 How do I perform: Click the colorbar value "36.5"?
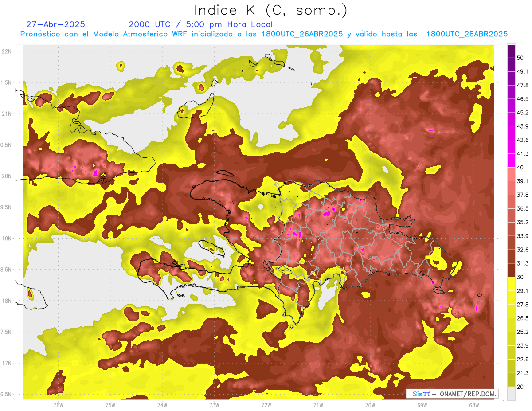522,208
